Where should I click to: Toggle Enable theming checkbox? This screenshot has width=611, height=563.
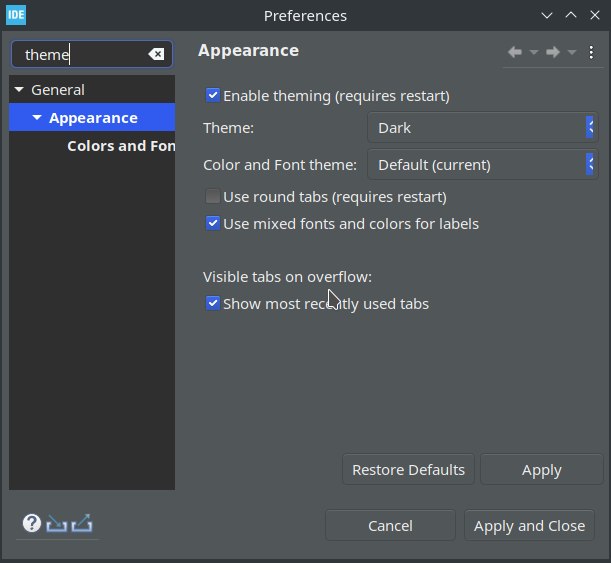(213, 95)
